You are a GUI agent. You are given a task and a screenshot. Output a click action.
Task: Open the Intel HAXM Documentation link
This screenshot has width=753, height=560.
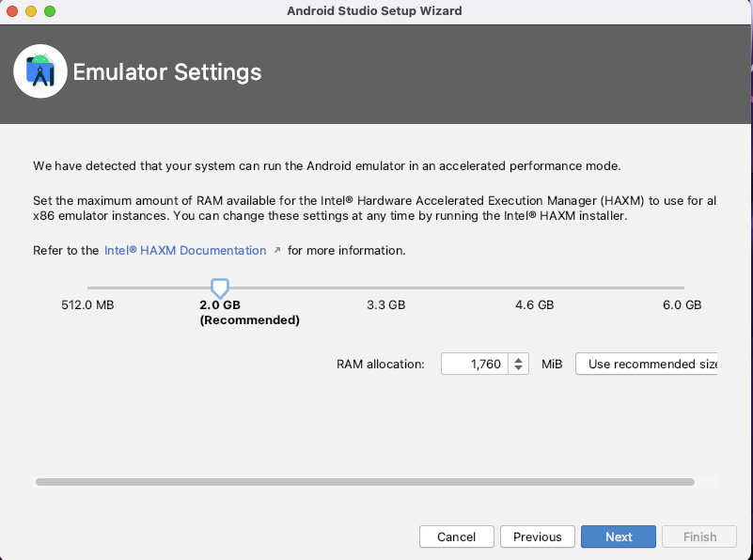pos(184,250)
